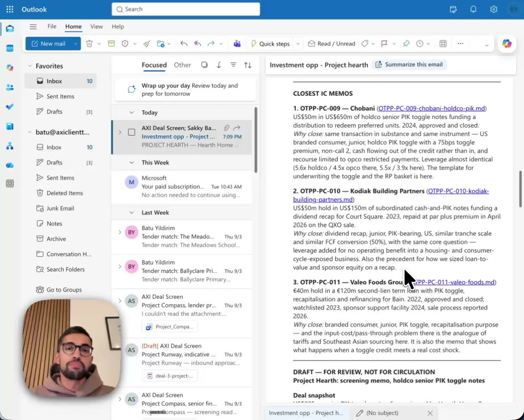Open the notifications bell icon
The width and height of the screenshot is (524, 420).
pos(473,9)
